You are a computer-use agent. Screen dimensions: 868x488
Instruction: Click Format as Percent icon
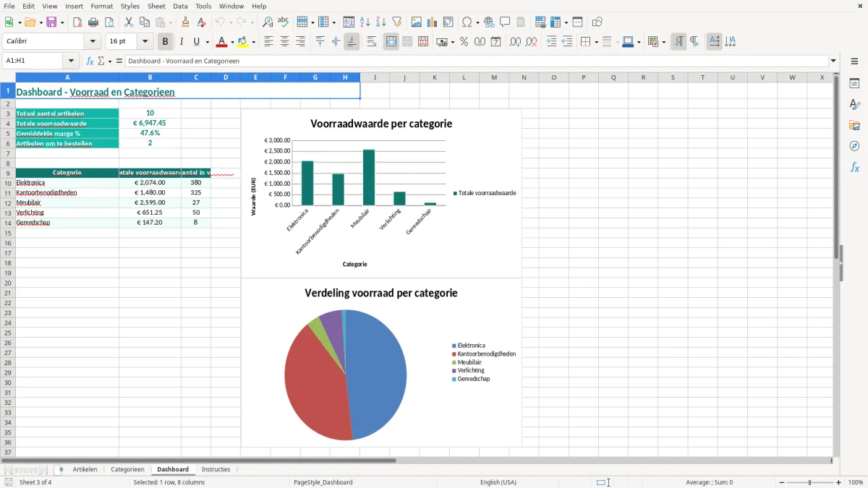click(x=464, y=42)
